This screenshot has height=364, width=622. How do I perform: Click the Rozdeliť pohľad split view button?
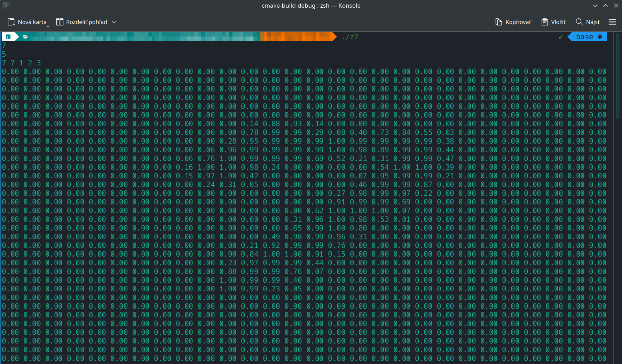(82, 22)
